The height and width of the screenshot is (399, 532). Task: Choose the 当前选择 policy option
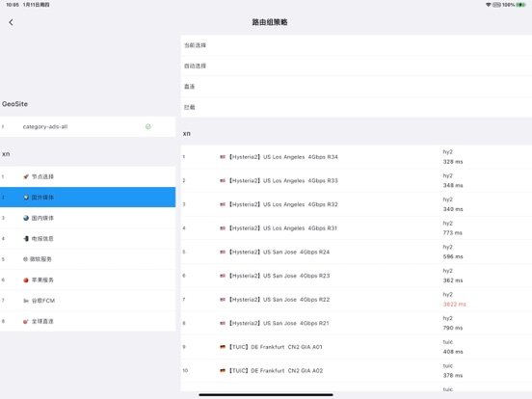tap(357, 45)
